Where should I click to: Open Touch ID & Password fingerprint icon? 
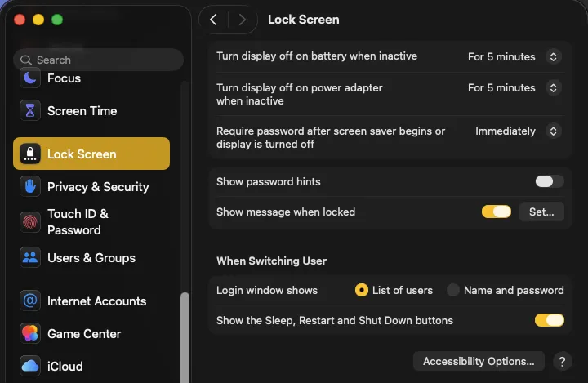click(x=30, y=221)
